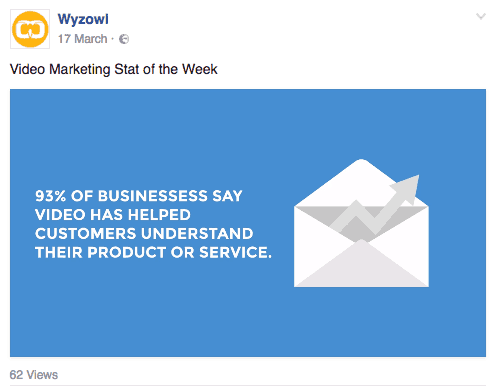The height and width of the screenshot is (387, 496).
Task: Select the 62 Views count
Action: click(34, 375)
